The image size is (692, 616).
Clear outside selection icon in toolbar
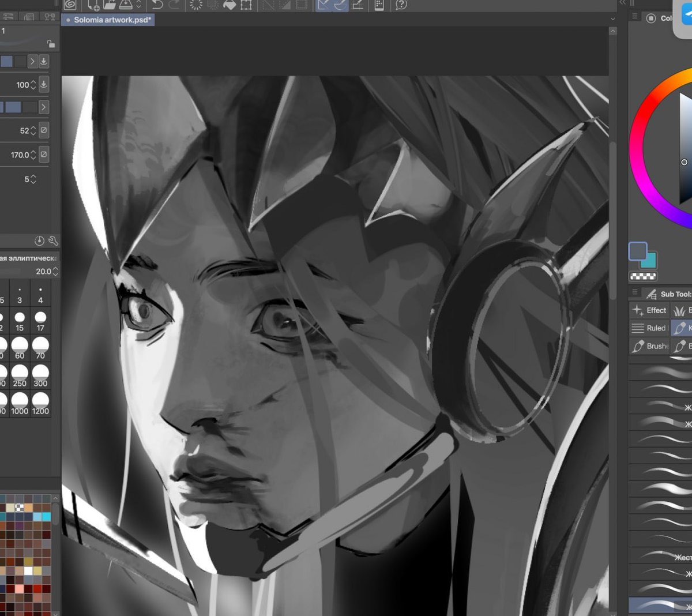[x=213, y=5]
